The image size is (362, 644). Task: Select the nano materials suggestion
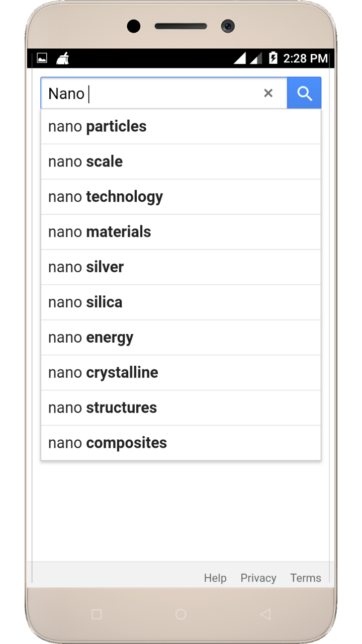click(x=180, y=232)
